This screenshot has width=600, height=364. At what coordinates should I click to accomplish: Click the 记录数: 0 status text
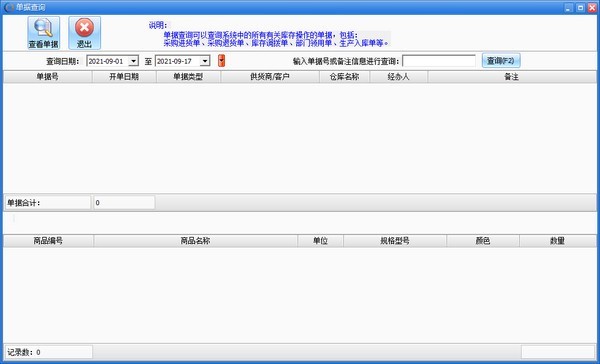[24, 352]
